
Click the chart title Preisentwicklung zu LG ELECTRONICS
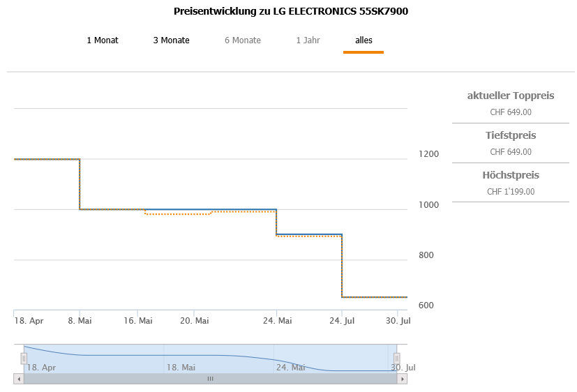291,12
